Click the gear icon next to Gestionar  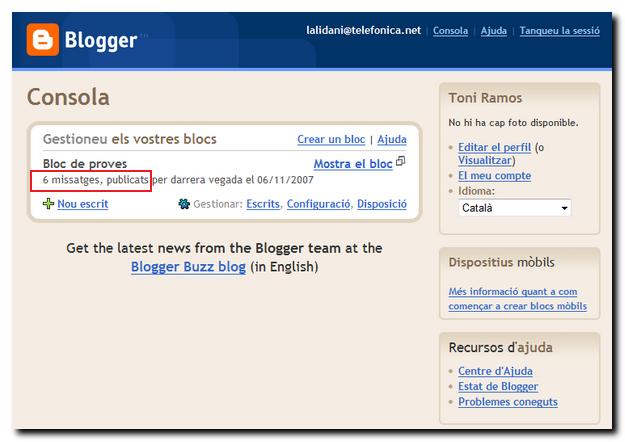pyautogui.click(x=184, y=204)
